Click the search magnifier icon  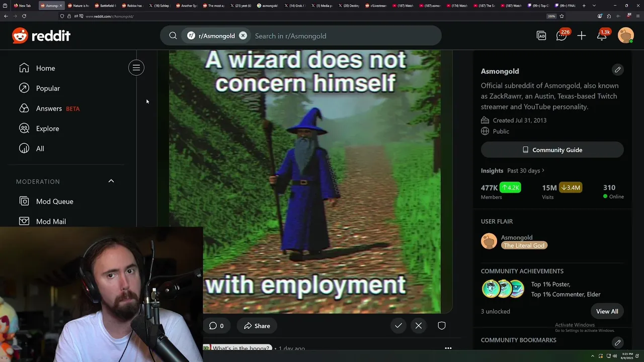173,36
